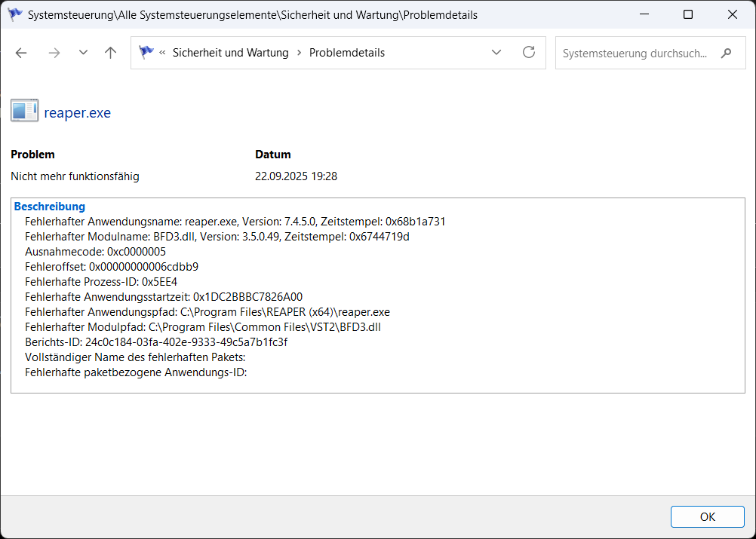Viewport: 756px width, 539px height.
Task: Click the Datum column header
Action: 273,155
